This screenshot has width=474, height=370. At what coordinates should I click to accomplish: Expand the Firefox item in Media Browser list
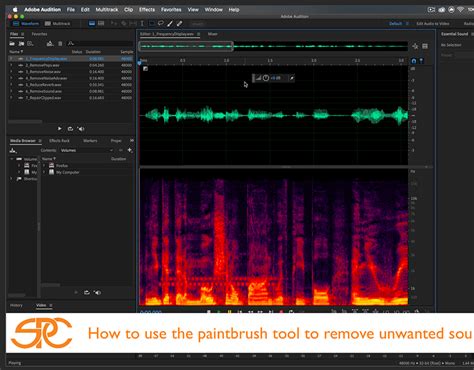[44, 165]
